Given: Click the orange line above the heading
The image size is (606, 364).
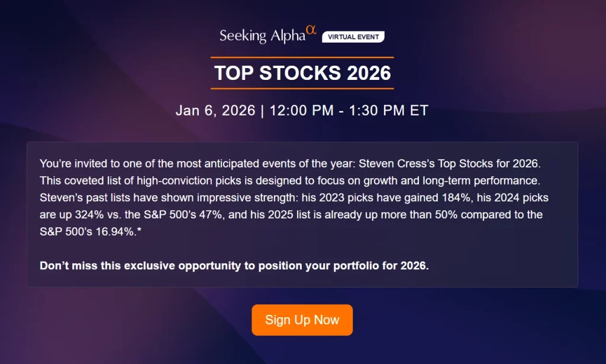Looking at the screenshot, I should pos(302,57).
